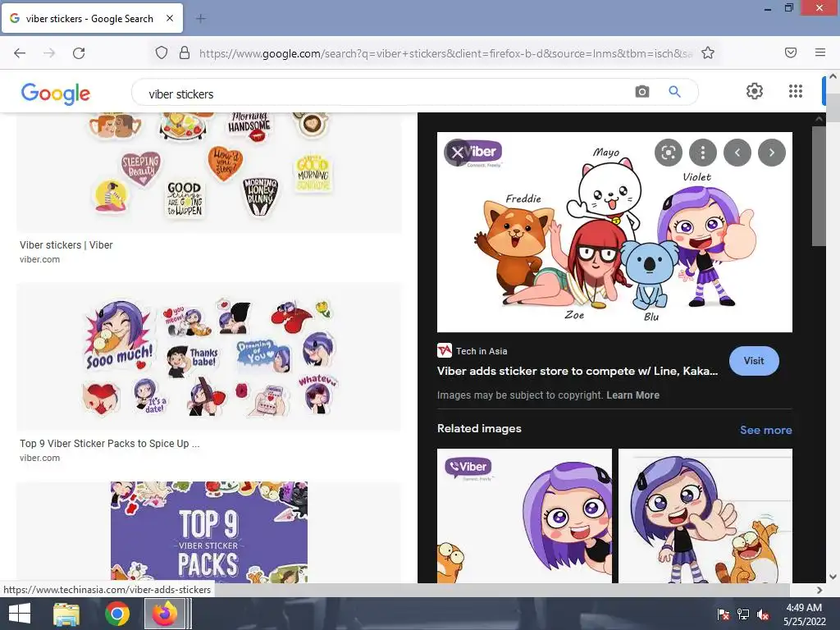The width and height of the screenshot is (840, 630).
Task: Open File Explorer from the taskbar
Action: click(66, 614)
